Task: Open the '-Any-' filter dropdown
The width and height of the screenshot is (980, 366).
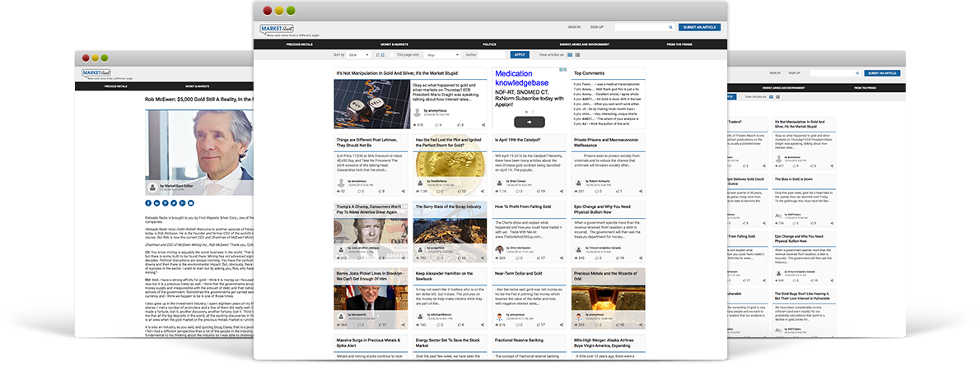Action: pyautogui.click(x=442, y=55)
